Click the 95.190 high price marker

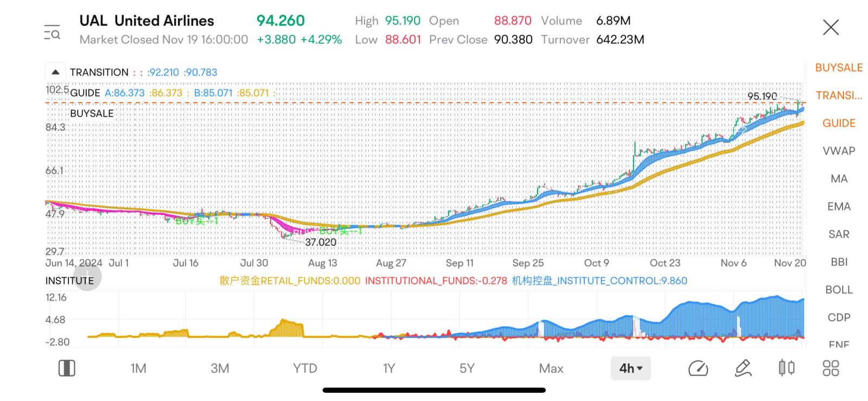pyautogui.click(x=762, y=97)
